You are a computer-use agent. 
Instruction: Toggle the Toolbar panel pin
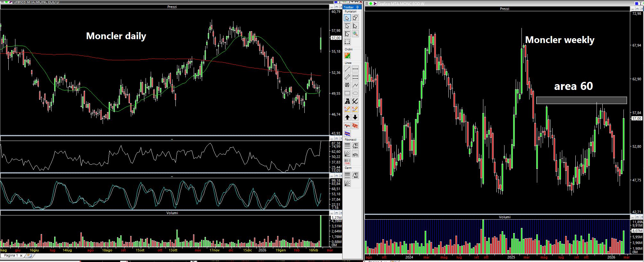tap(357, 7)
